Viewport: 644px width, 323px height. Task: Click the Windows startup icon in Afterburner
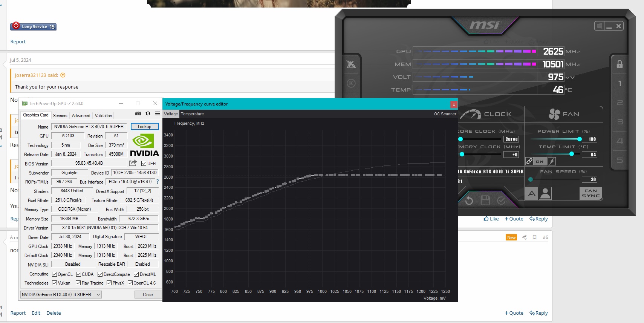[x=599, y=26]
